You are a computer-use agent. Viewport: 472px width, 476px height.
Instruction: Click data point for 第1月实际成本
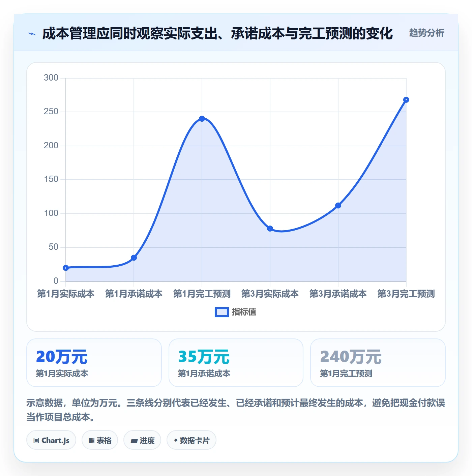coord(66,268)
